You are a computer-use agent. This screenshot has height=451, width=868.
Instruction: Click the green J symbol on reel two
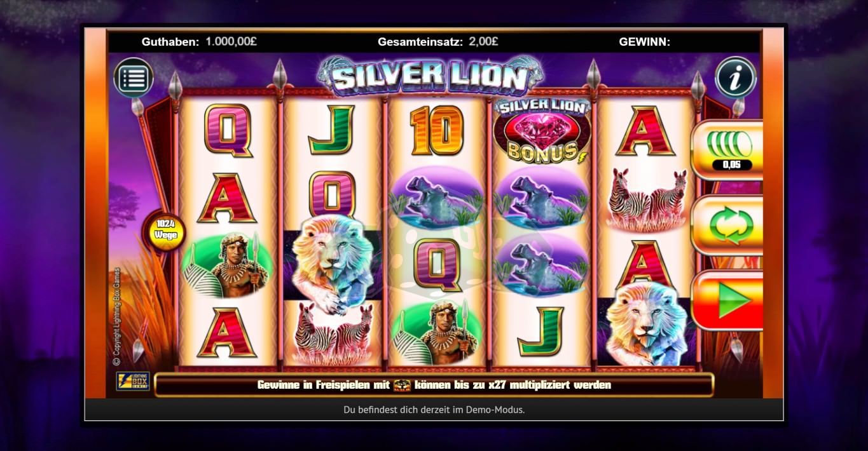[331, 130]
